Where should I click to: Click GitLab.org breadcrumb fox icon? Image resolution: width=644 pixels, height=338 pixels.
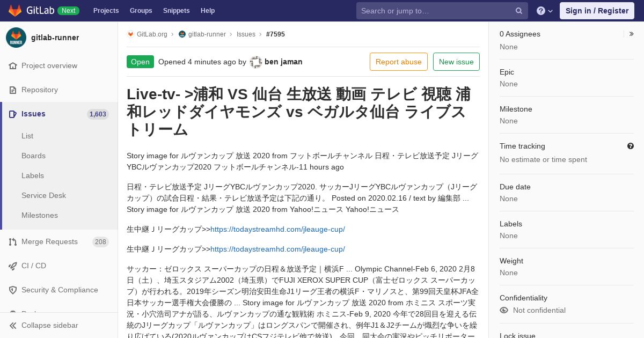tap(130, 34)
